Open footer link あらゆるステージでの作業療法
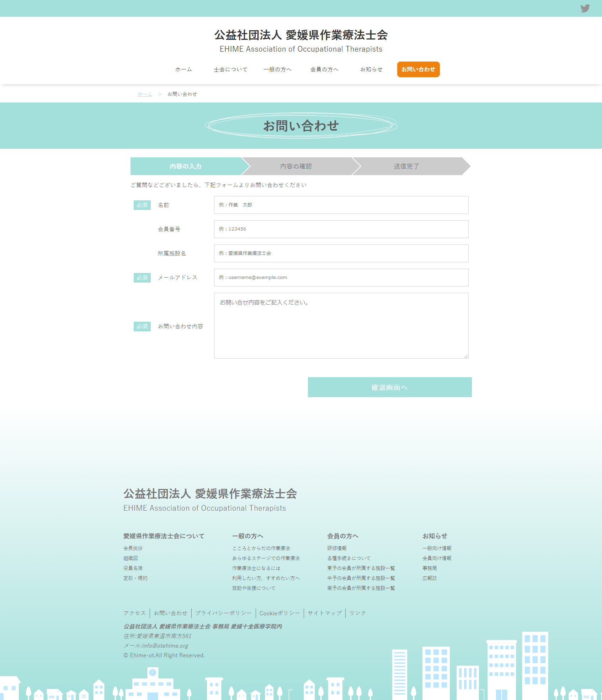Screen dimensions: 602x700 (x=266, y=558)
